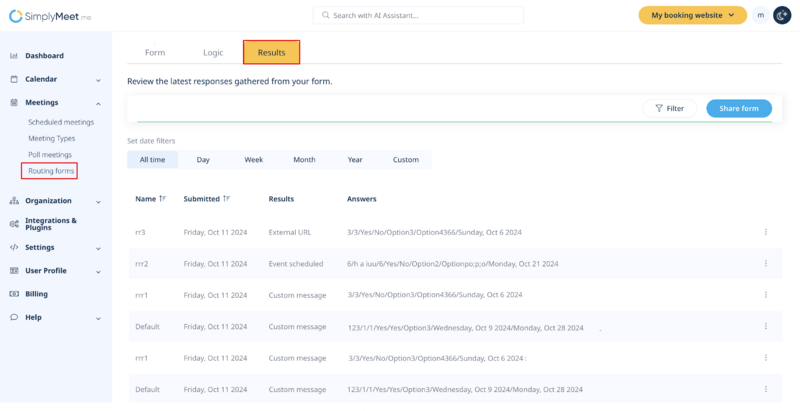Image resolution: width=800 pixels, height=411 pixels.
Task: Expand the Calendar sidebar section
Action: click(98, 80)
